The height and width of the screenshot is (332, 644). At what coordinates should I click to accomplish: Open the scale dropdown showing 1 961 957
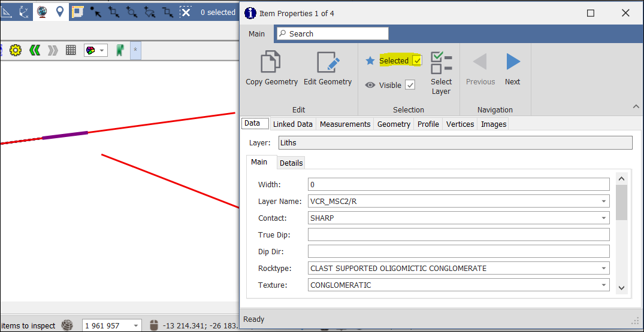coord(135,326)
